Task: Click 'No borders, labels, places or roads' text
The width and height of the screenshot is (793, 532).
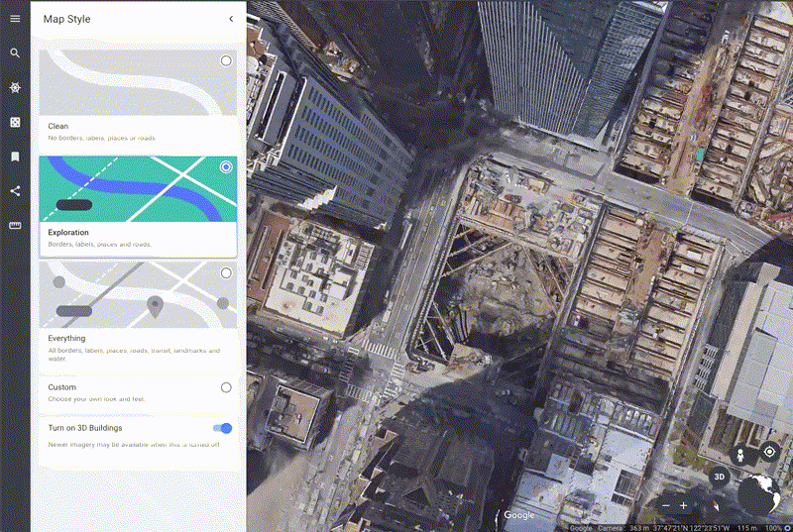Action: (x=102, y=138)
